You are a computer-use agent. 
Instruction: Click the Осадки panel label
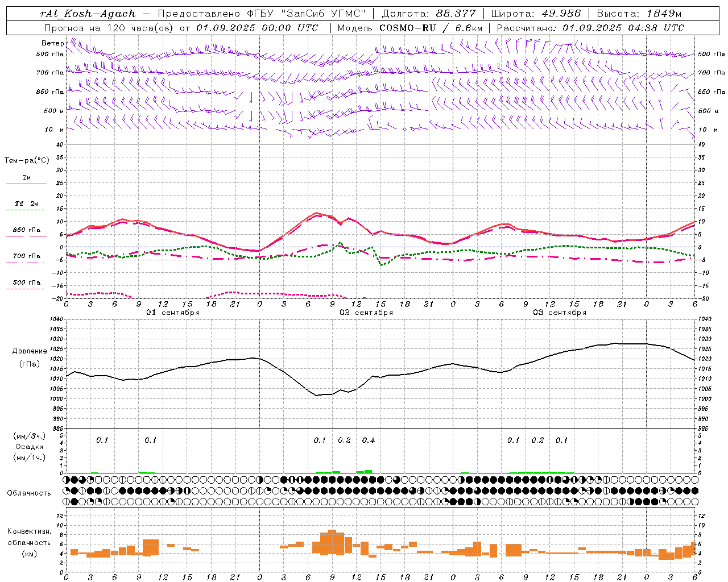[30, 447]
